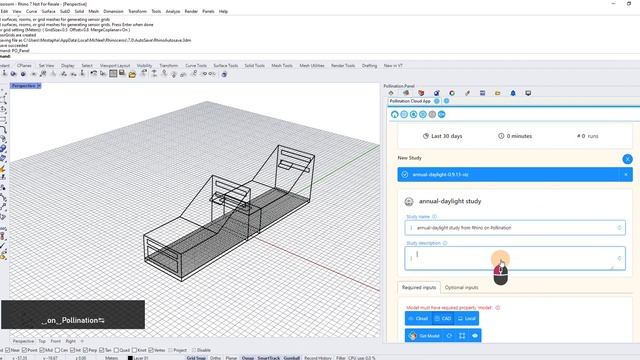Click the home circle icon in the Cloud App
Image resolution: width=640 pixels, height=360 pixels.
point(394,114)
